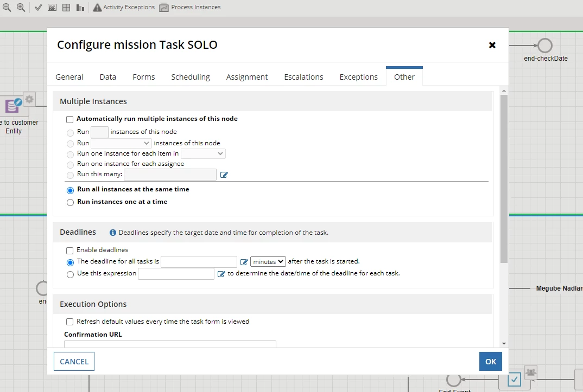Select Run one instance for each assignee
The image size is (583, 392).
(x=70, y=164)
